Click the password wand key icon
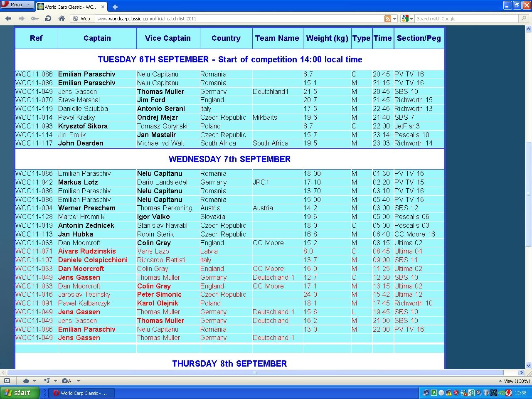Image resolution: width=532 pixels, height=399 pixels. coord(35,18)
